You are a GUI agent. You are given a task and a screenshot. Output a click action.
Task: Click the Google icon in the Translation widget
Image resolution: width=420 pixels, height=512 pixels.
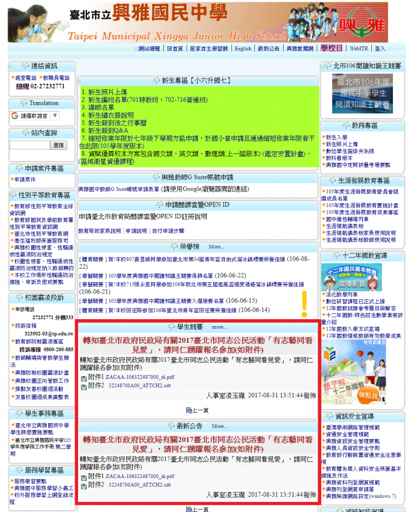[x=15, y=116]
